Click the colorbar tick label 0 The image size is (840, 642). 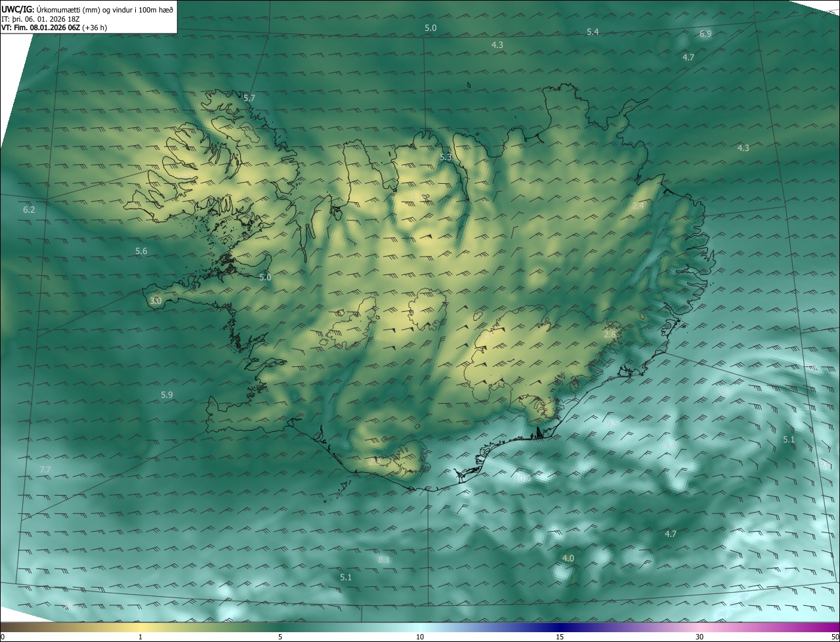[x=3, y=637]
